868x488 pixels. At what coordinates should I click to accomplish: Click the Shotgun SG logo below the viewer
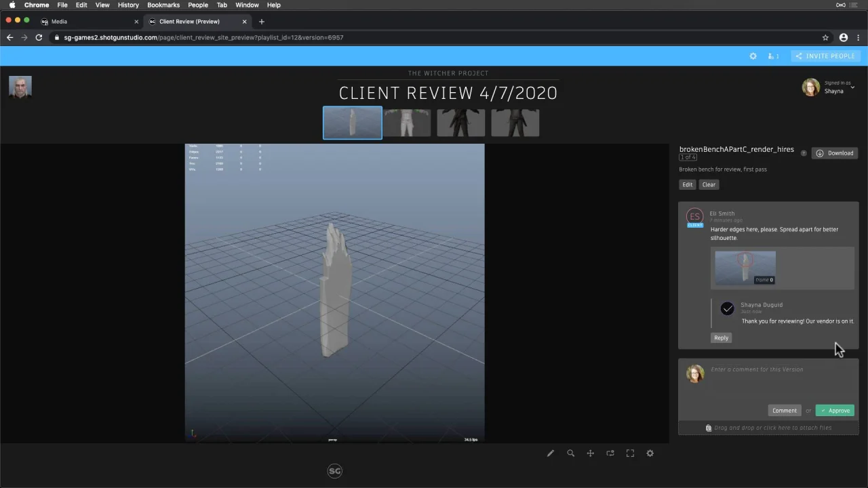335,471
